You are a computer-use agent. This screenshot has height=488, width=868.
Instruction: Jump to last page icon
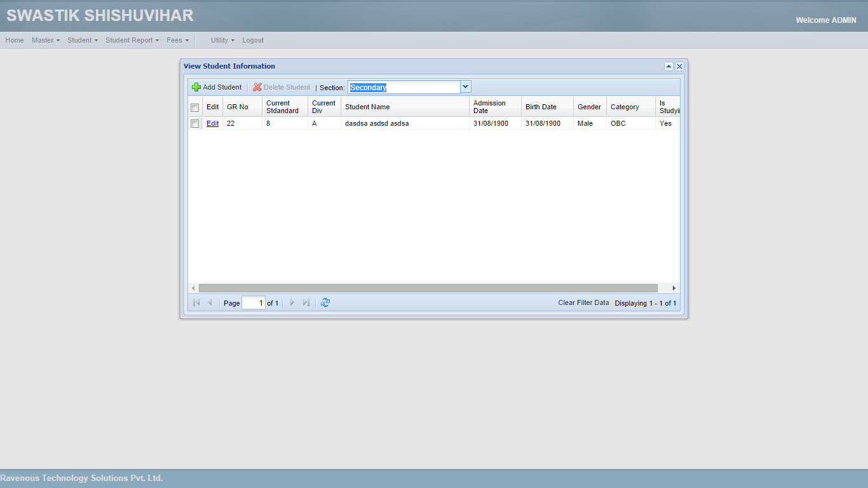tap(306, 303)
